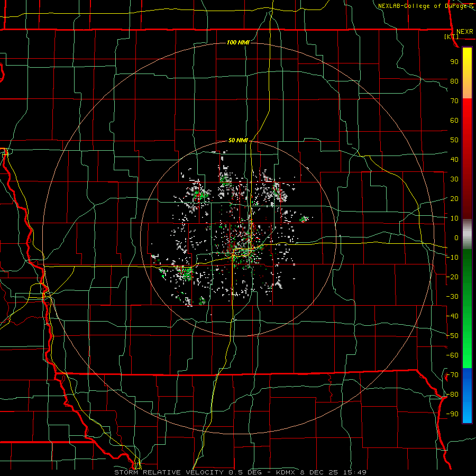Viewport: 476px width, 476px height.
Task: Pick the gray zero-velocity segment of color bar
Action: click(467, 234)
